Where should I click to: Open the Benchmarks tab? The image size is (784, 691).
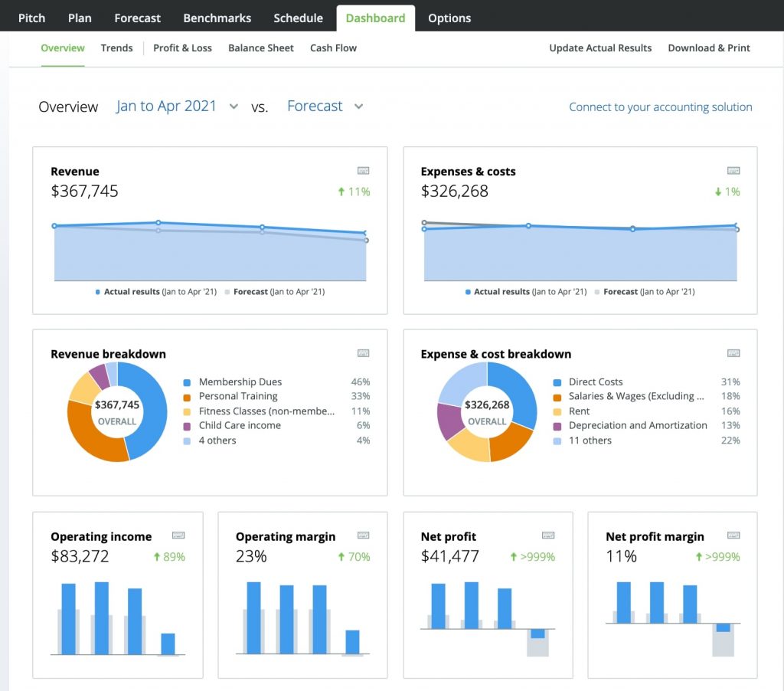click(x=217, y=18)
